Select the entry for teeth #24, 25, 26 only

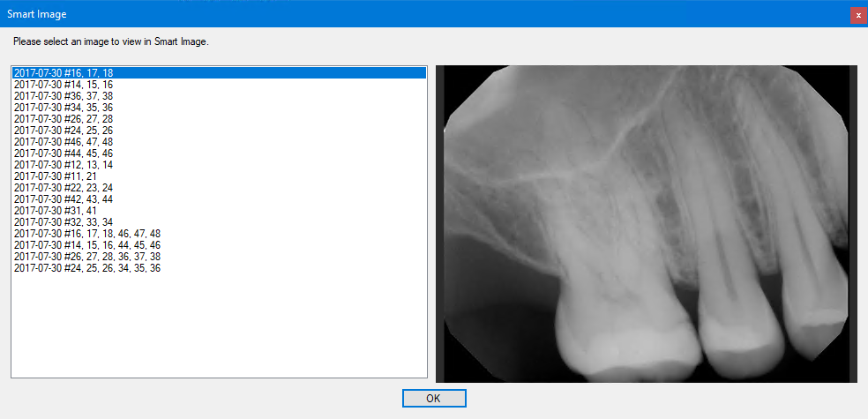pyautogui.click(x=64, y=131)
